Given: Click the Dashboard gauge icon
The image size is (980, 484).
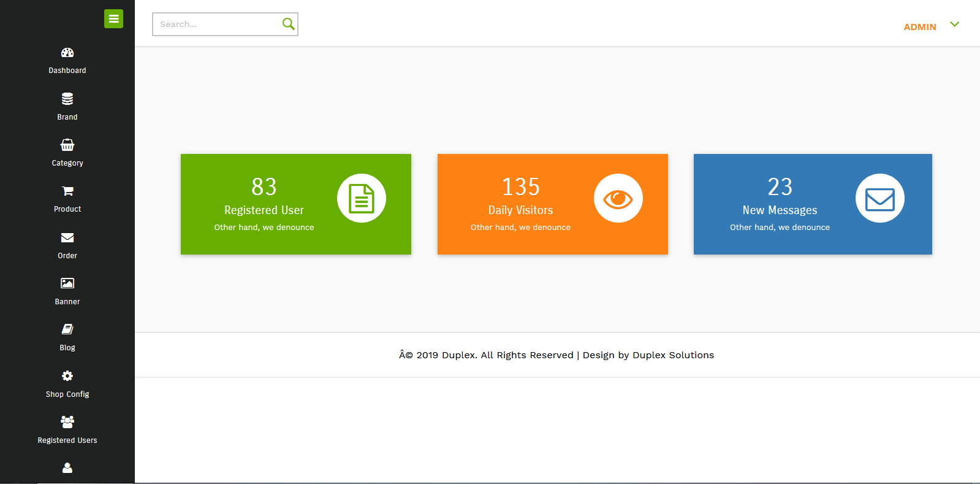Looking at the screenshot, I should pyautogui.click(x=67, y=53).
